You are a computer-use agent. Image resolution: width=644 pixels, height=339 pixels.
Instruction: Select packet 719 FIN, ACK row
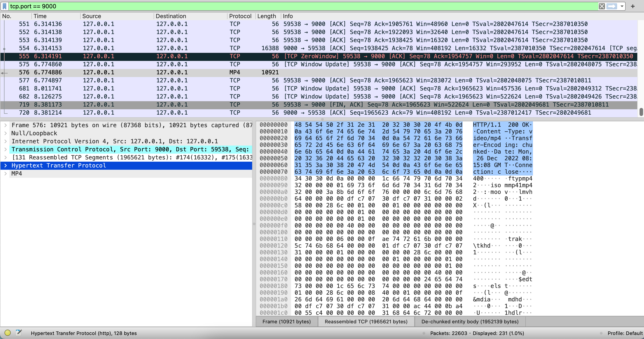pyautogui.click(x=319, y=105)
